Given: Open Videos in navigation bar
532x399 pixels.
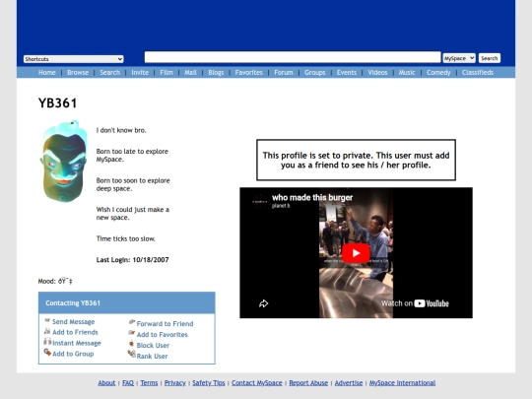Looking at the screenshot, I should (x=377, y=73).
